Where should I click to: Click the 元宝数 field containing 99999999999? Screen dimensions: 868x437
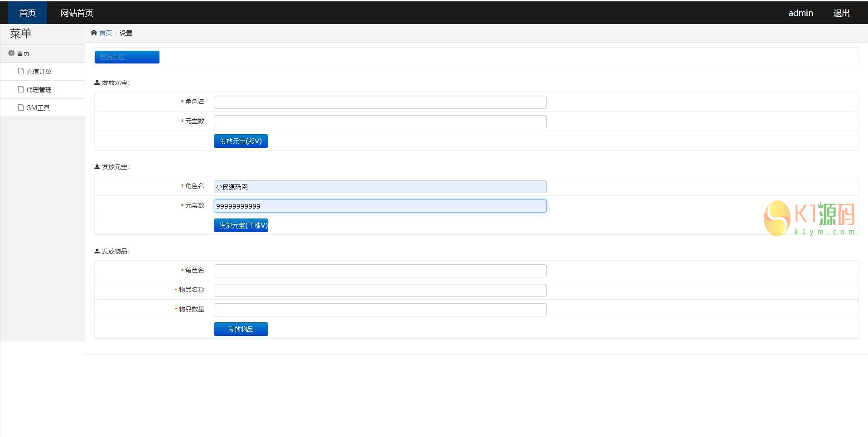pyautogui.click(x=380, y=206)
